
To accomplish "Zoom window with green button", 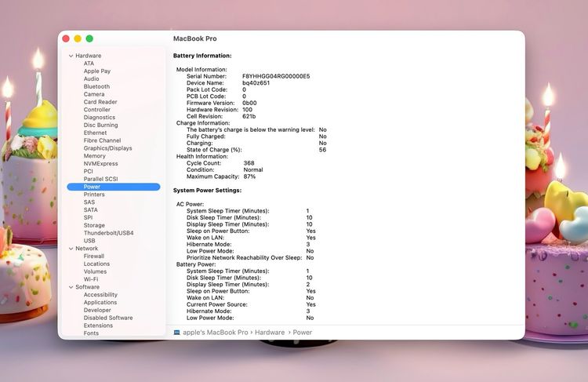I will click(89, 38).
